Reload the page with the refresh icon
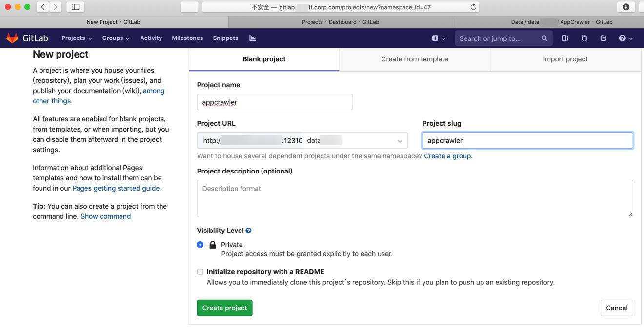644x327 pixels. 473,7
